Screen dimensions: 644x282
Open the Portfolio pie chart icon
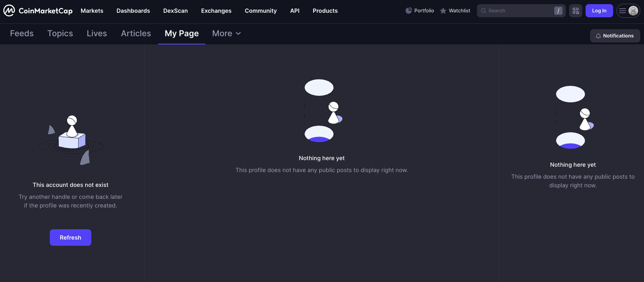pos(409,11)
